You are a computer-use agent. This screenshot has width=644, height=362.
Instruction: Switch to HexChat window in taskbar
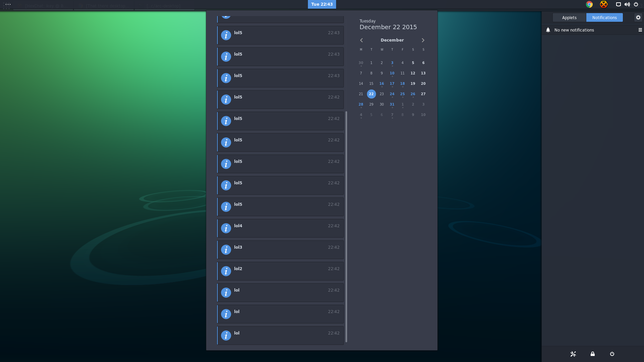coord(43,6)
